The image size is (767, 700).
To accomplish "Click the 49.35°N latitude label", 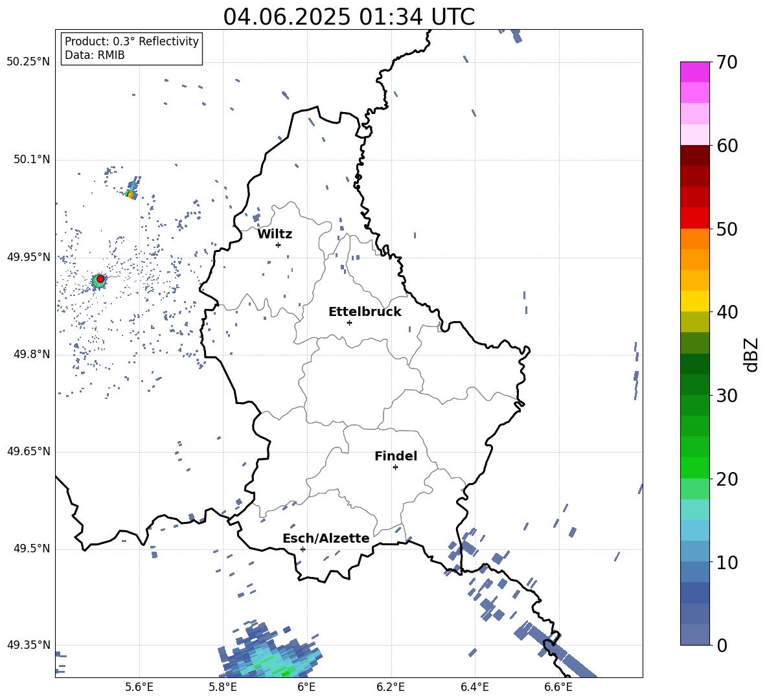I will [28, 645].
